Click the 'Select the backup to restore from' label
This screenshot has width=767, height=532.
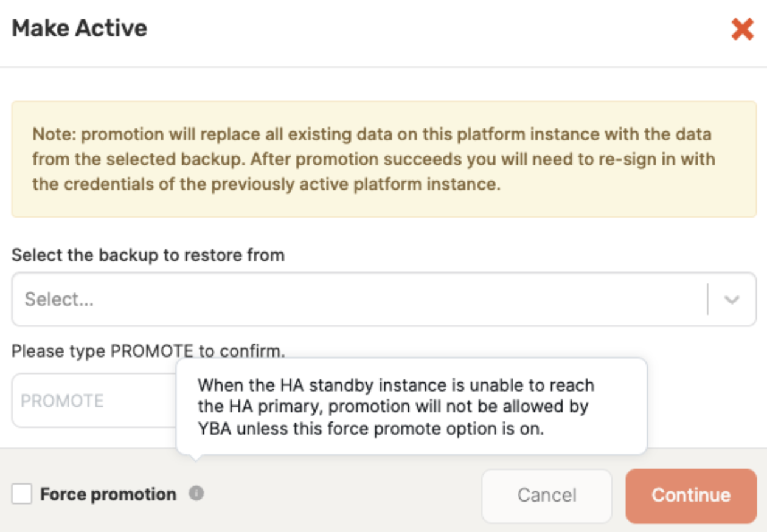click(148, 255)
